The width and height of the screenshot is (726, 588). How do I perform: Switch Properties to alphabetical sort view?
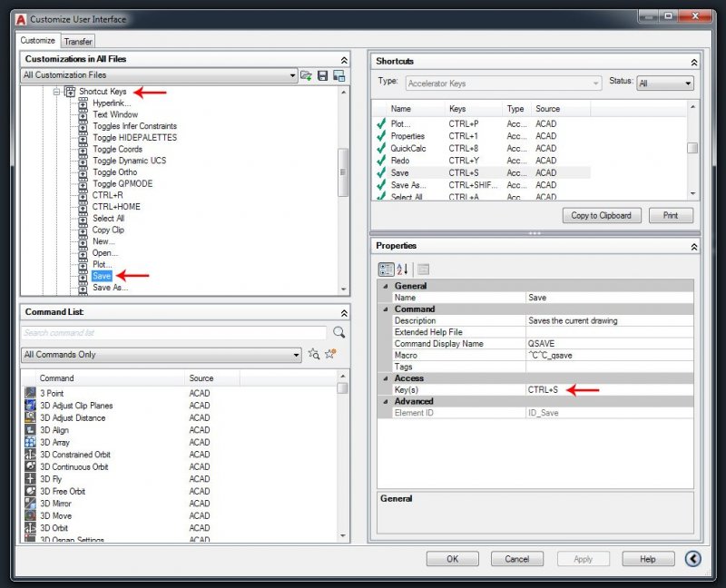tap(403, 269)
